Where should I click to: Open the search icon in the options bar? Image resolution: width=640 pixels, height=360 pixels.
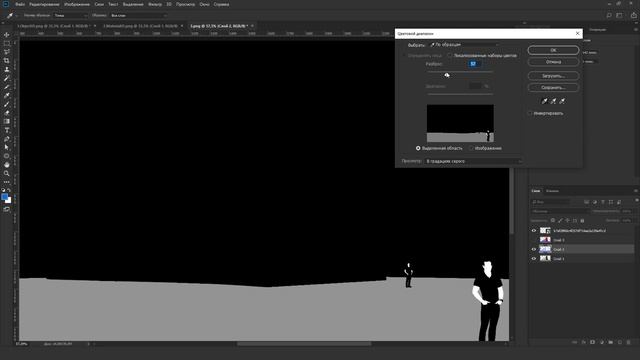tap(609, 16)
